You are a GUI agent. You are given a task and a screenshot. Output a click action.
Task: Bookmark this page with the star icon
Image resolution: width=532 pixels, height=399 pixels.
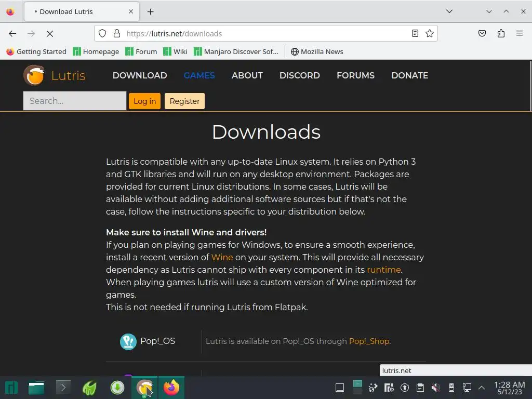430,33
